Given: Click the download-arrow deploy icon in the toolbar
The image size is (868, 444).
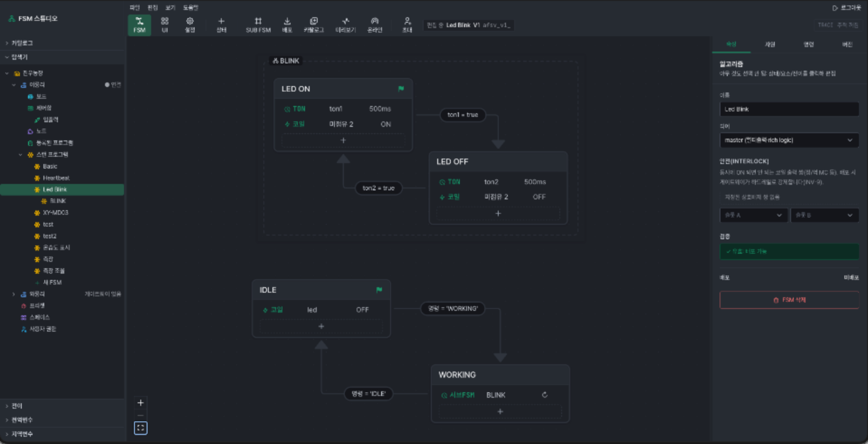Looking at the screenshot, I should tap(287, 25).
